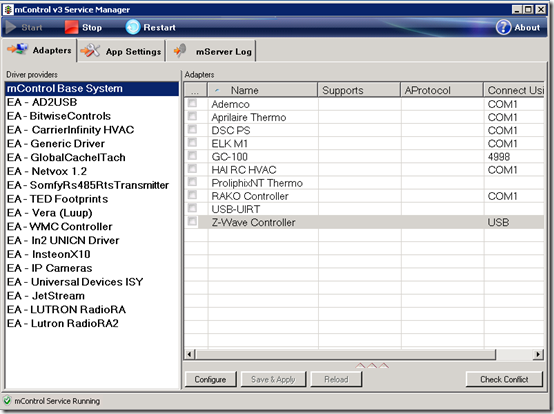Tick the DSC PS adapter checkbox
The height and width of the screenshot is (414, 554).
coord(192,129)
